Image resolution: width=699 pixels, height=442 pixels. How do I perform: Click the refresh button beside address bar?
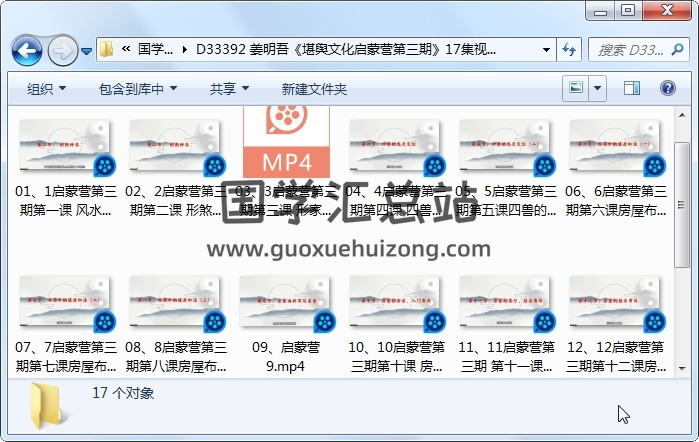[x=569, y=50]
